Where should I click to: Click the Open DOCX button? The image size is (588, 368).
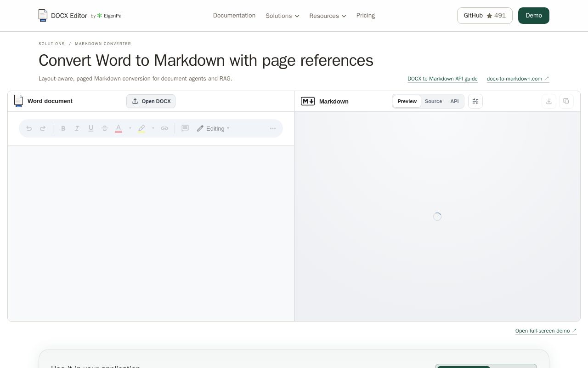click(151, 101)
